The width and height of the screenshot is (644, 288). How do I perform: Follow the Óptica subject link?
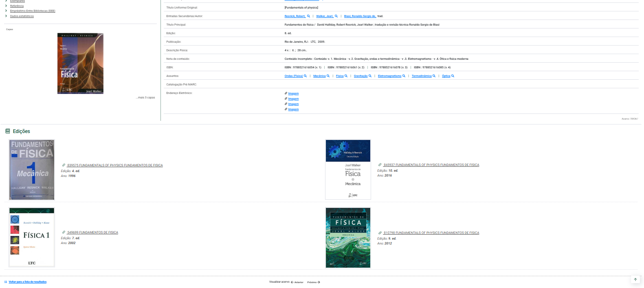pos(446,76)
